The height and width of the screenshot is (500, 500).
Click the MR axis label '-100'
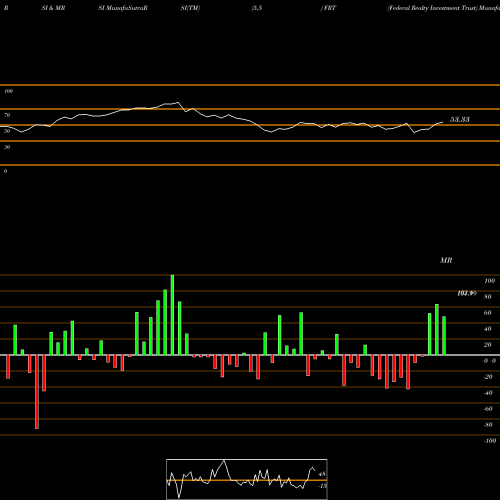click(490, 441)
